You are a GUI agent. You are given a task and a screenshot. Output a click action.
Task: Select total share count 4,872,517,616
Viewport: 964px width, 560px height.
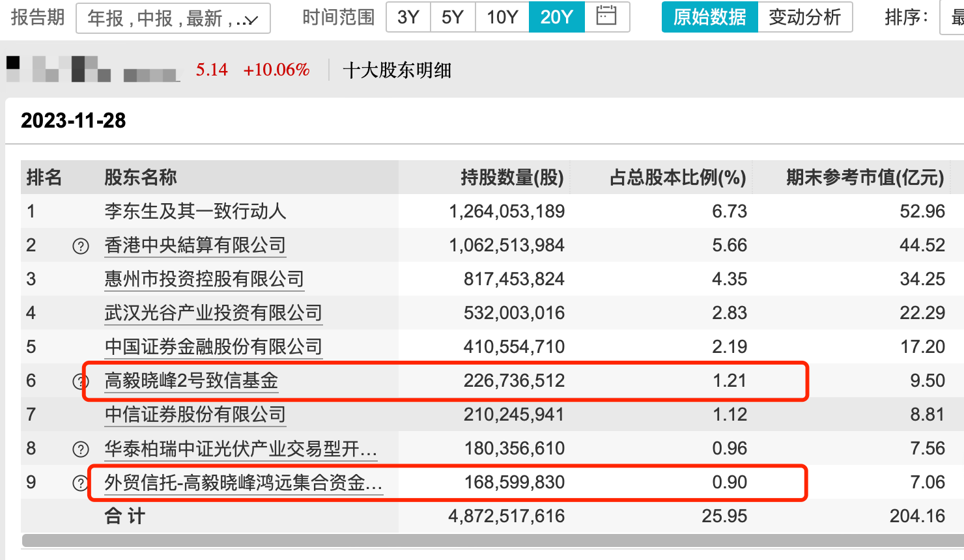[x=507, y=516]
